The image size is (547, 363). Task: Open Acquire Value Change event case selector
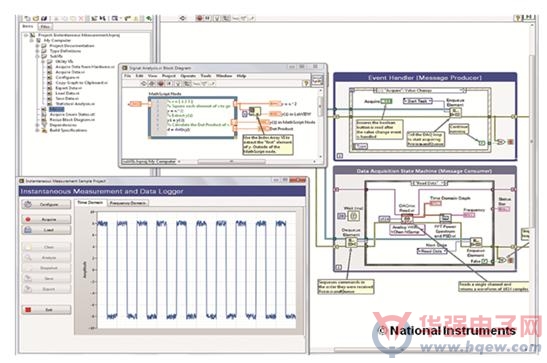(x=420, y=91)
